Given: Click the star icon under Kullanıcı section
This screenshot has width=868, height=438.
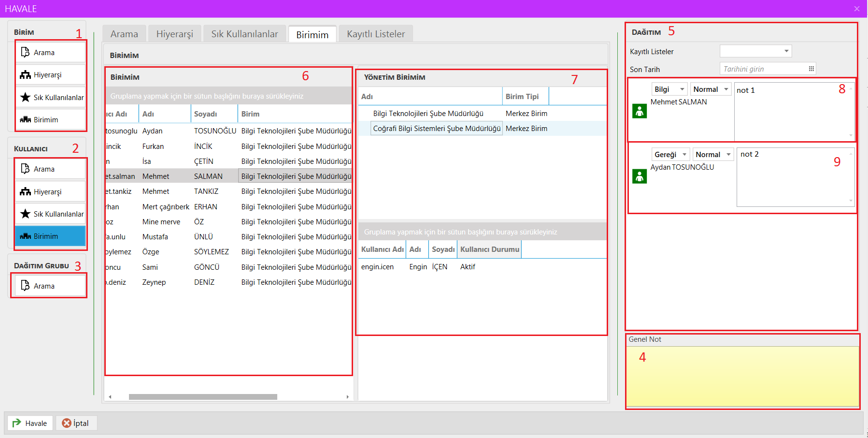Looking at the screenshot, I should (x=26, y=214).
